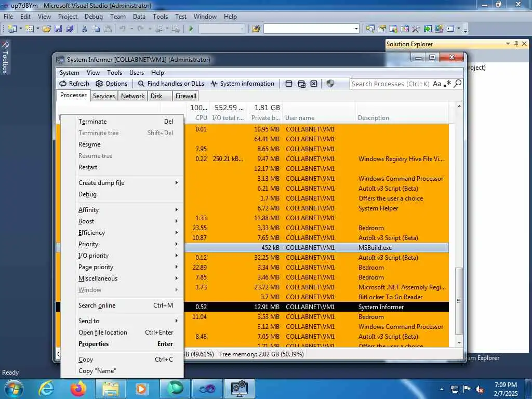Image resolution: width=532 pixels, height=399 pixels.
Task: Click the Solution Explorer icon in Visual Studio toolbar
Action: click(370, 29)
